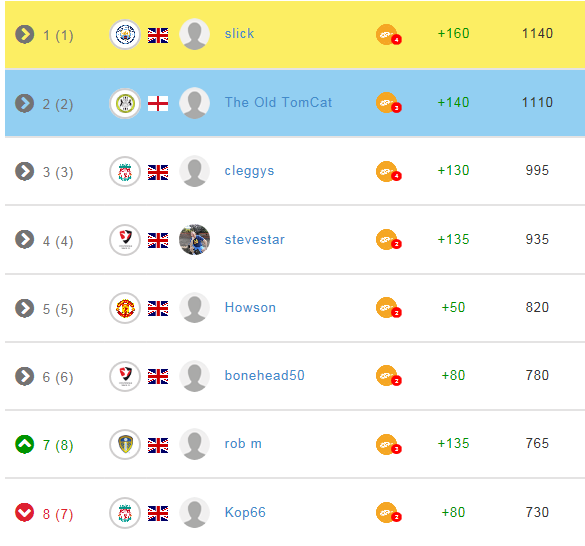This screenshot has height=546, width=585.
Task: Open stevestar's profile photo
Action: click(x=194, y=240)
